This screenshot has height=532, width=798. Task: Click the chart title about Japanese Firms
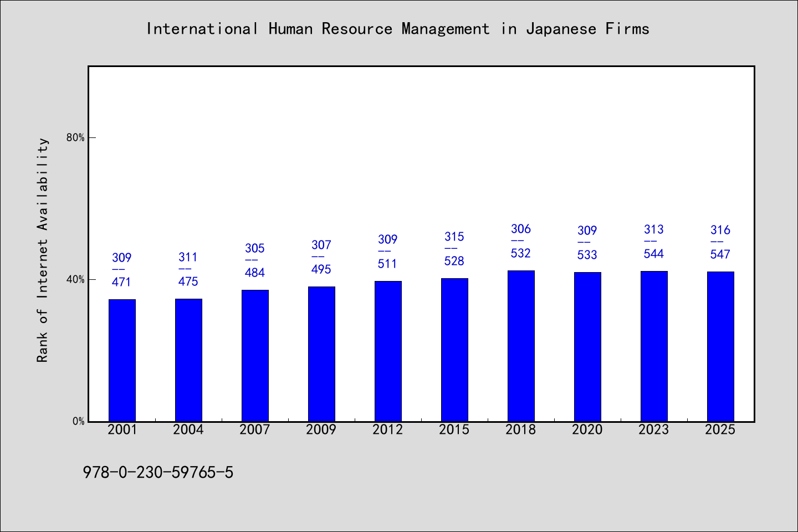click(397, 29)
